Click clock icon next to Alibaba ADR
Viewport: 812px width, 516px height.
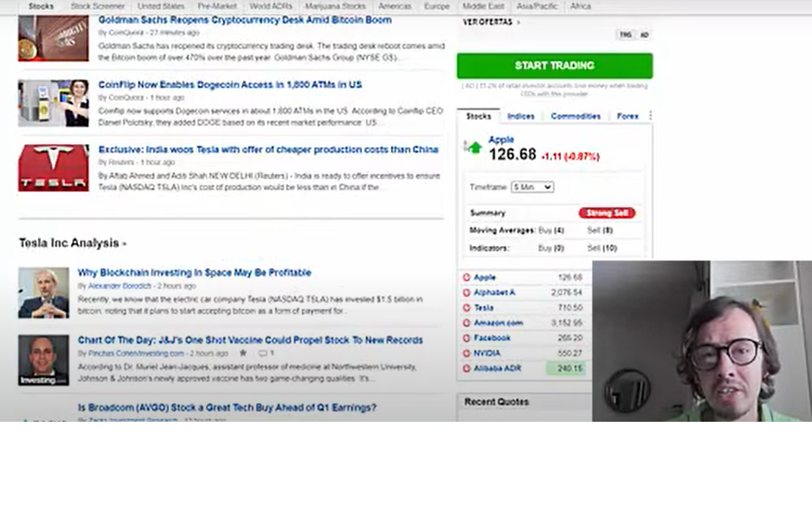point(466,368)
